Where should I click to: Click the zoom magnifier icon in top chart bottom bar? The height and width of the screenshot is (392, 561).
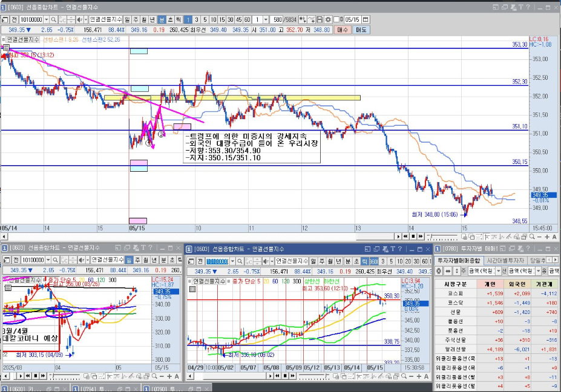(532, 237)
